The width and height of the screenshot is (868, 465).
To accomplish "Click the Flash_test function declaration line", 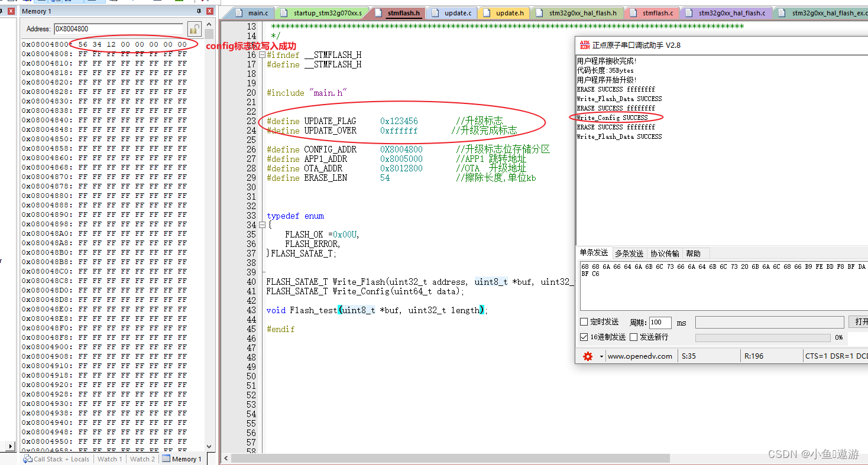I will [x=376, y=310].
